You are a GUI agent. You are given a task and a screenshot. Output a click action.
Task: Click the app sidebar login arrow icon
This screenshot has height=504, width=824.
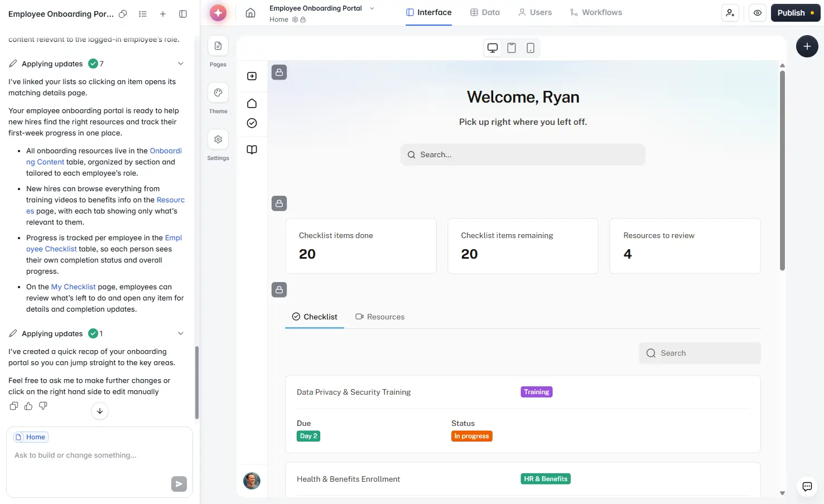[252, 76]
